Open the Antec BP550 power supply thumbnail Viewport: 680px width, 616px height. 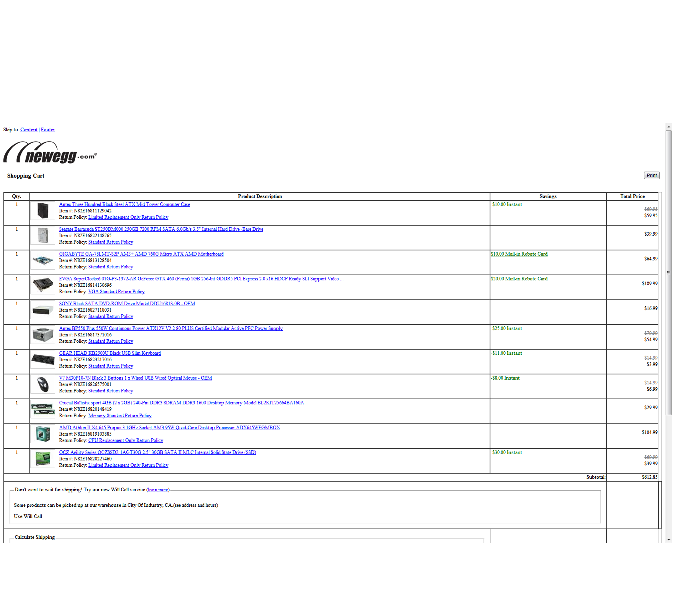[43, 335]
